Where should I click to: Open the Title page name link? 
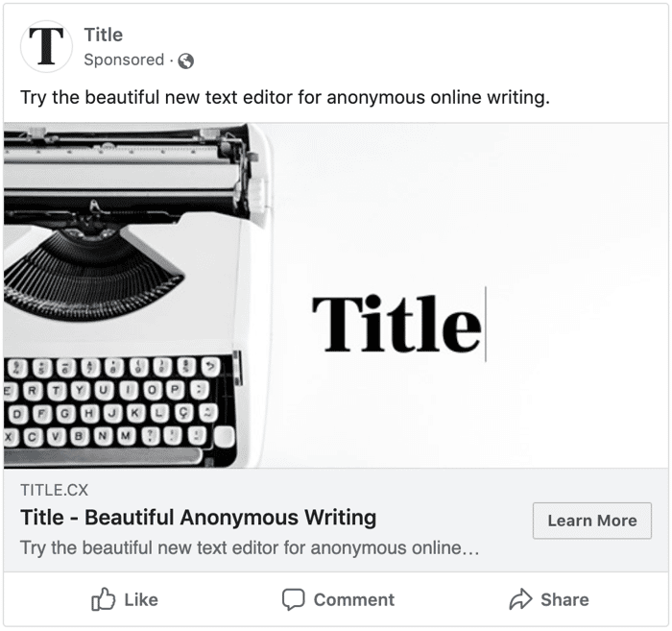[x=104, y=35]
